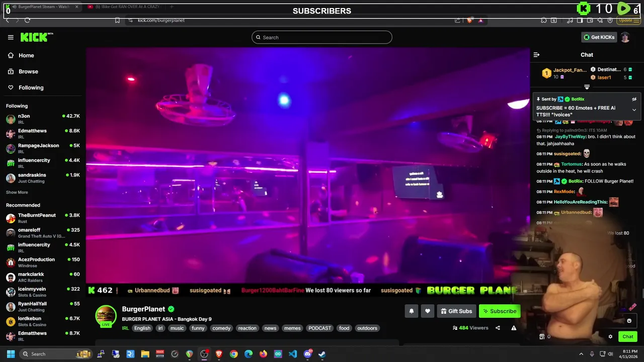Open the emote picker smiley icon

pos(629,321)
